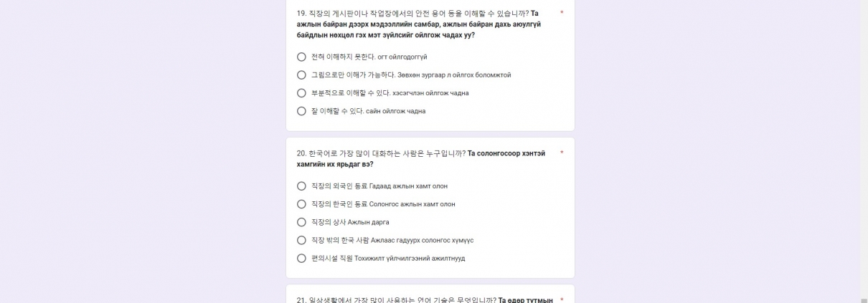Pick the '편의시설 직원' radio option circle
868x303 pixels.
[301, 259]
